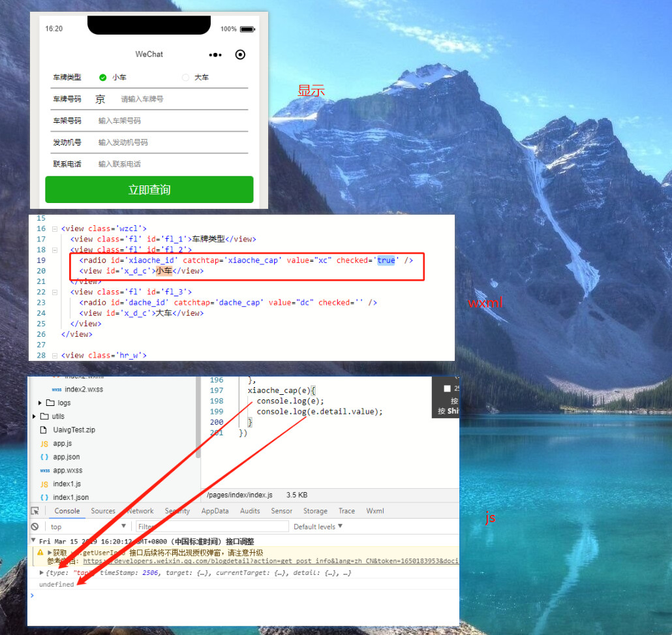This screenshot has height=635, width=672.
Task: Open index2.wxss in the file tree
Action: 84,390
